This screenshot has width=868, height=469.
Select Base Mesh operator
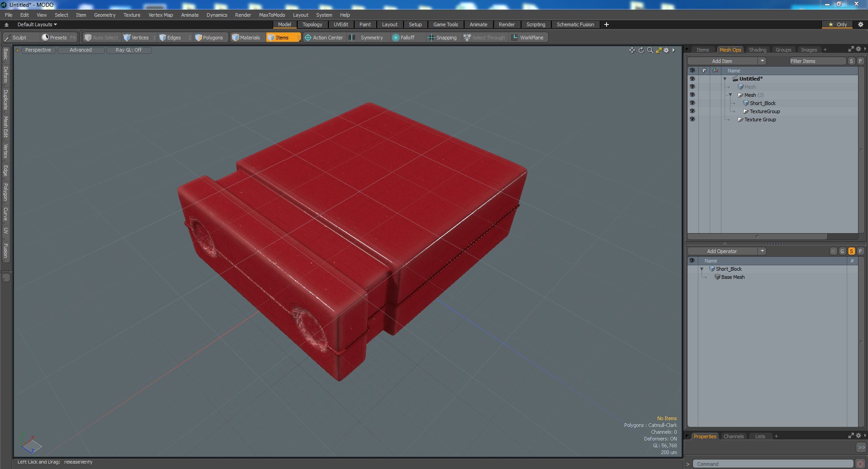pyautogui.click(x=732, y=277)
